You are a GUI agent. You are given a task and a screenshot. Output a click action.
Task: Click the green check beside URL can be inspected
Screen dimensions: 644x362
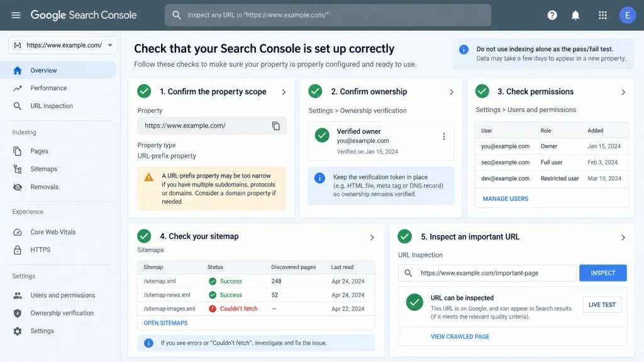coord(414,302)
